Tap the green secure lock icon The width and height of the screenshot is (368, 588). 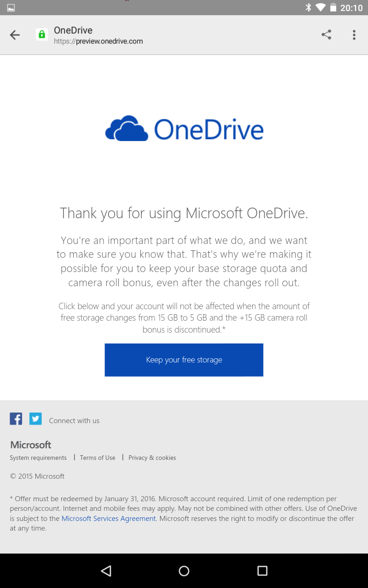[x=42, y=35]
